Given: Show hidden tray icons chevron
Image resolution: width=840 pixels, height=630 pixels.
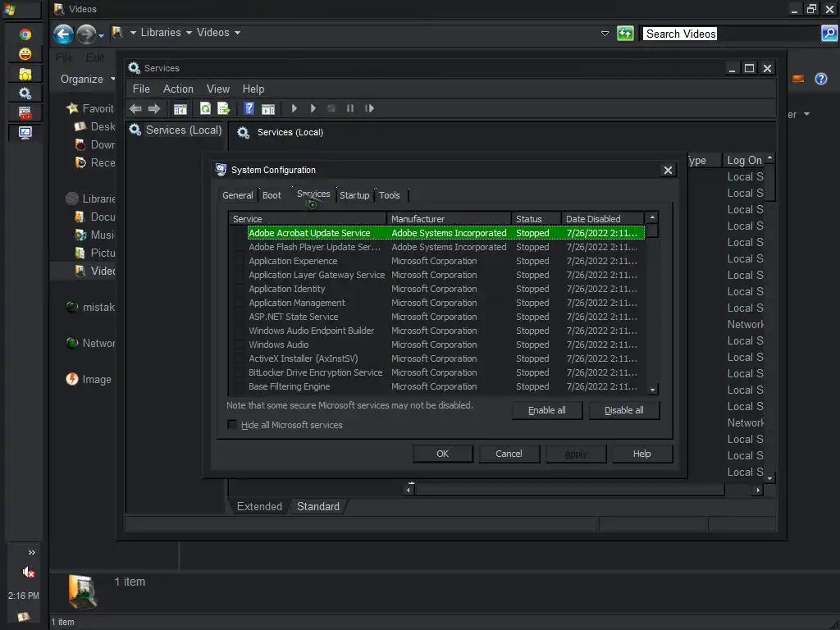Looking at the screenshot, I should point(32,552).
